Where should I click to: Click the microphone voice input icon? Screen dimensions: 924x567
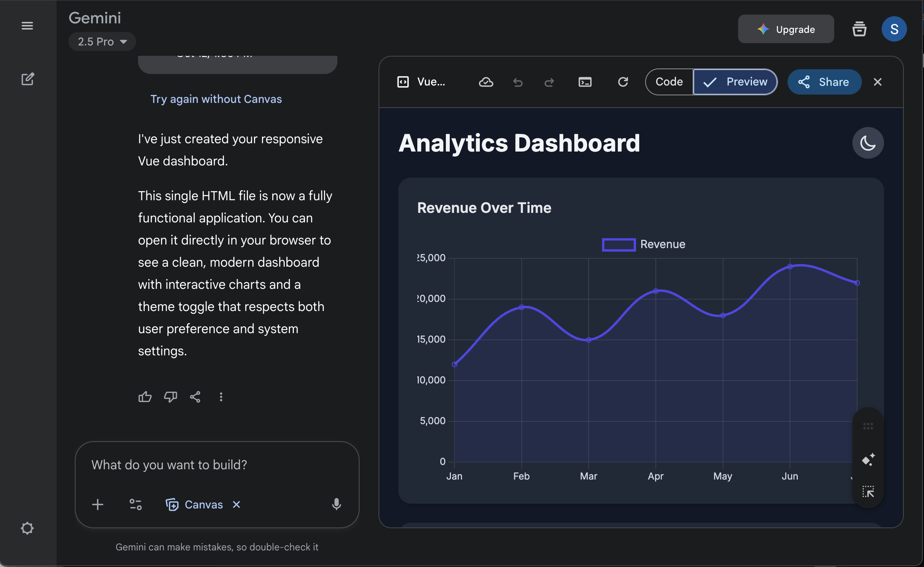[x=336, y=504]
